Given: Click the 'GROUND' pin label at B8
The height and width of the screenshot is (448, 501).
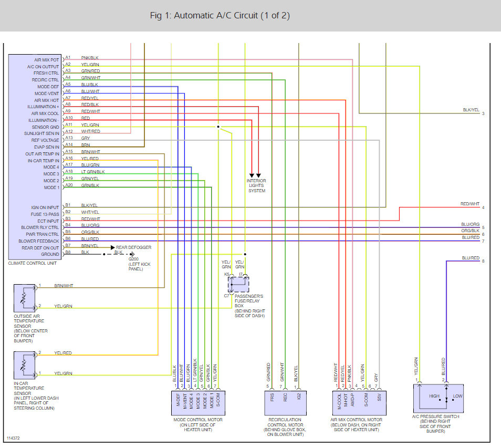Looking at the screenshot, I should [50, 254].
